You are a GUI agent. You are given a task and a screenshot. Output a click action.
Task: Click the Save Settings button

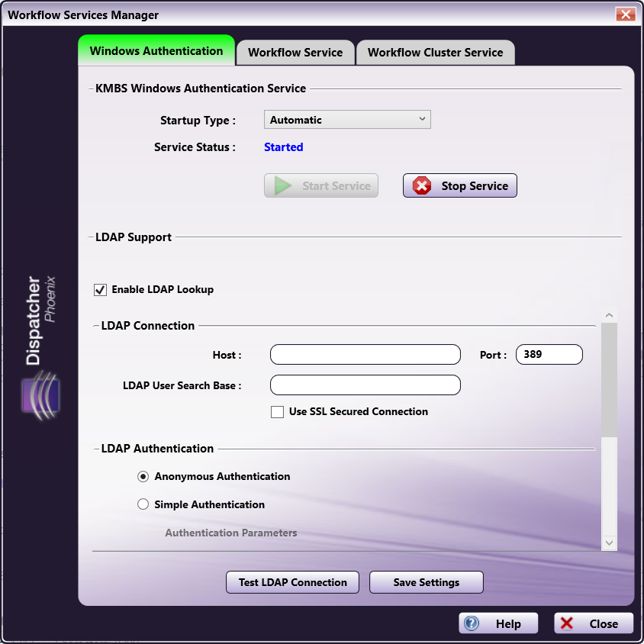426,582
